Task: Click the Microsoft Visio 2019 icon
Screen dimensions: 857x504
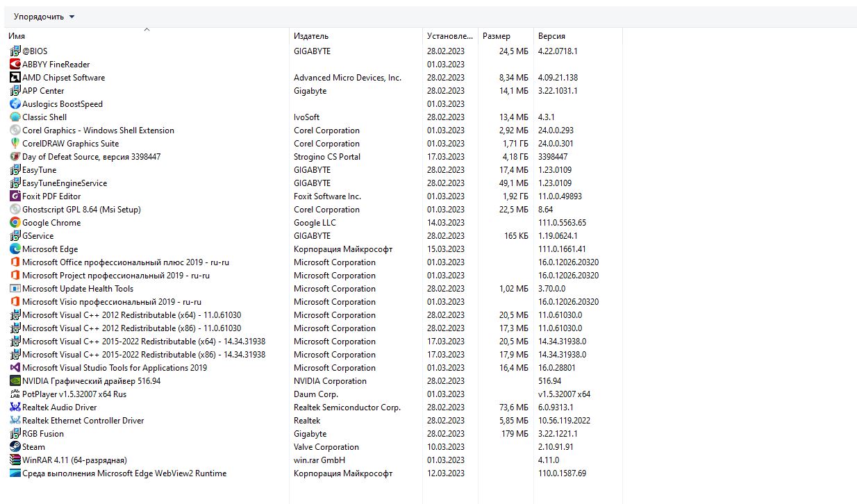Action: click(x=15, y=301)
